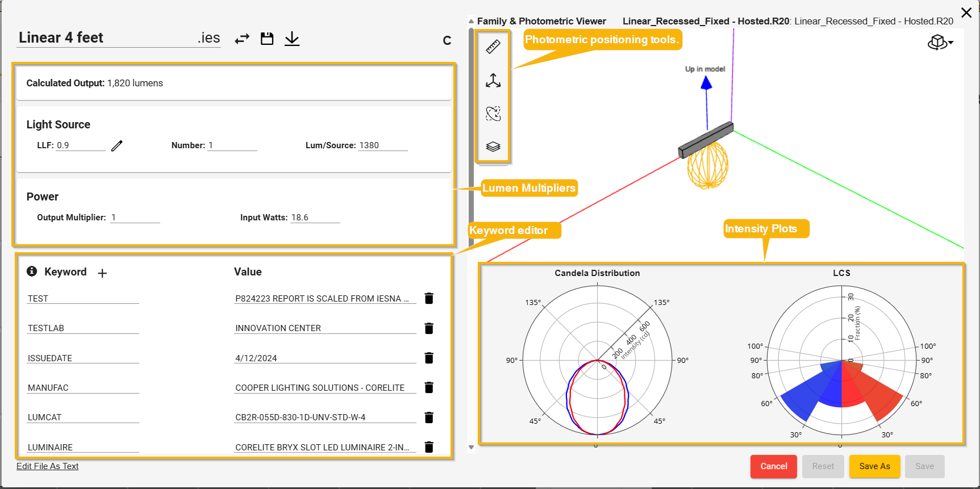Click the scroll down arrow of panel scrollbar

point(471,448)
